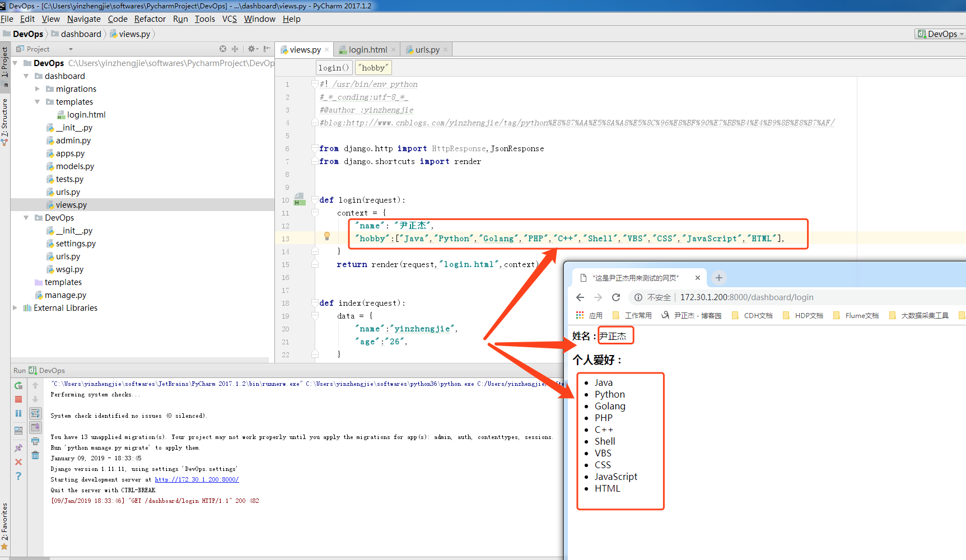Toggle soft-wrap in the Run console
This screenshot has height=560, width=966.
point(35,413)
